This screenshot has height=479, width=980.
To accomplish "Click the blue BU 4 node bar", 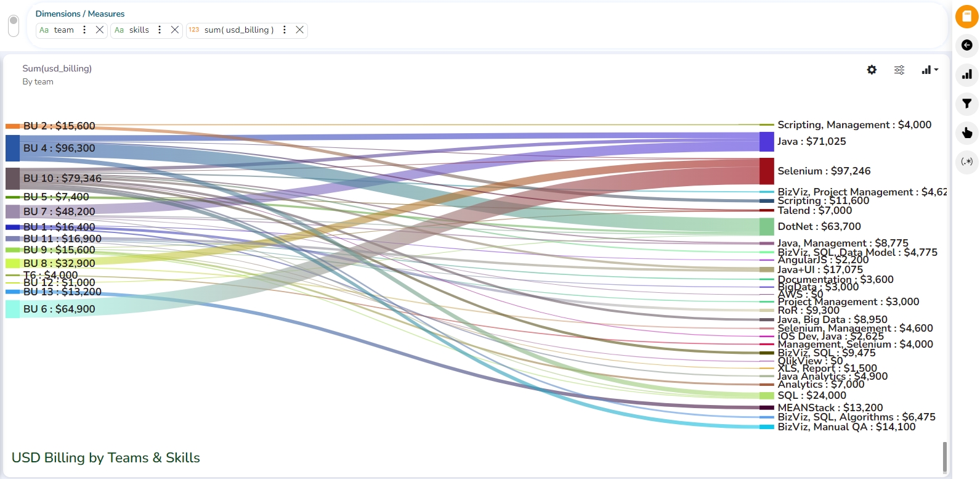I will coord(12,149).
